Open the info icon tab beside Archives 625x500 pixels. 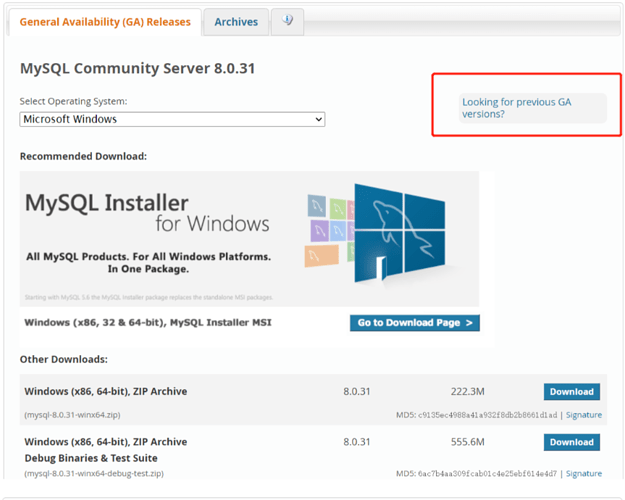287,21
